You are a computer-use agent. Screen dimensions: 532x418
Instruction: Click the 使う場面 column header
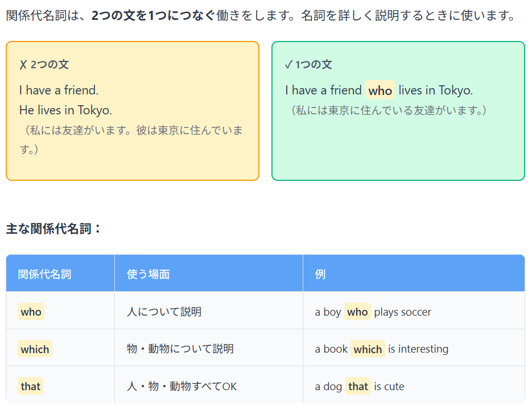pos(148,274)
